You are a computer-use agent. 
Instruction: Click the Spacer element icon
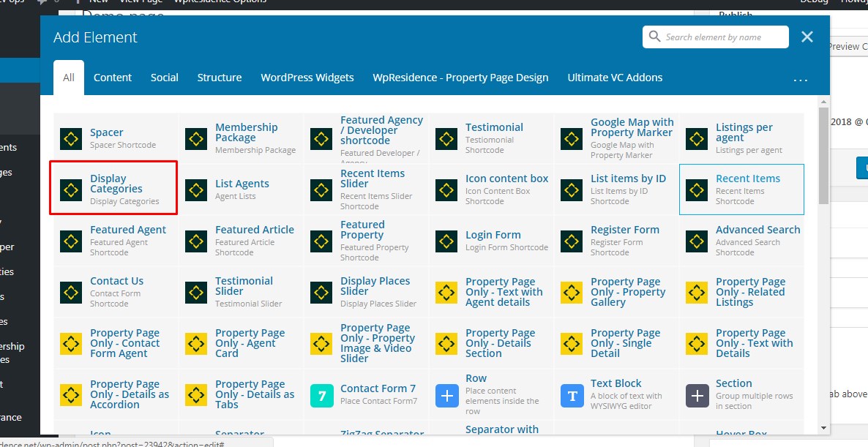tap(71, 139)
